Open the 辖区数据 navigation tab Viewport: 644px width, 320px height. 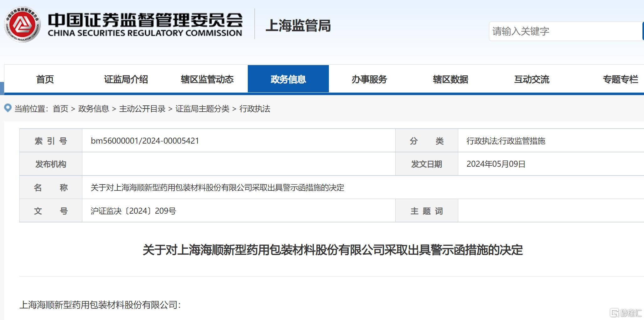coord(450,79)
